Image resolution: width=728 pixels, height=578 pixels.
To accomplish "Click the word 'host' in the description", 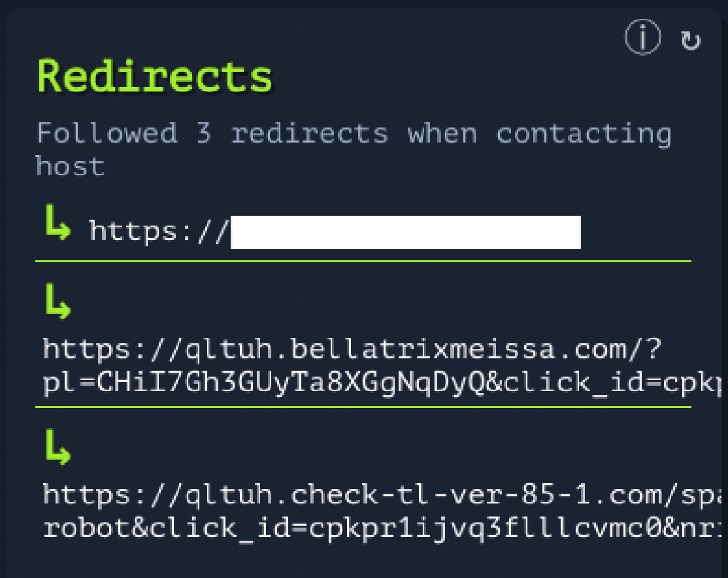I will 70,166.
